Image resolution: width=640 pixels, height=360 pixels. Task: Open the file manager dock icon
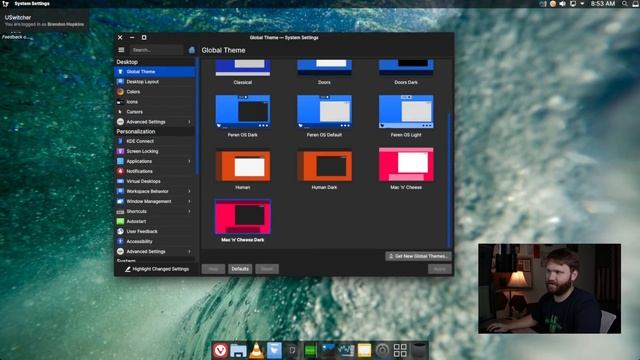(238, 350)
